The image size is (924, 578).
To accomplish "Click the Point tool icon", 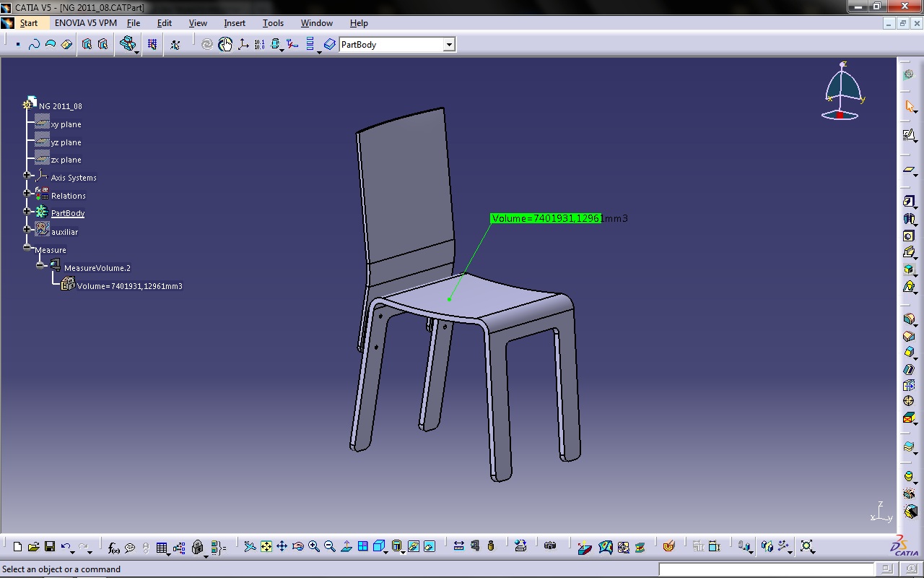I will point(18,45).
